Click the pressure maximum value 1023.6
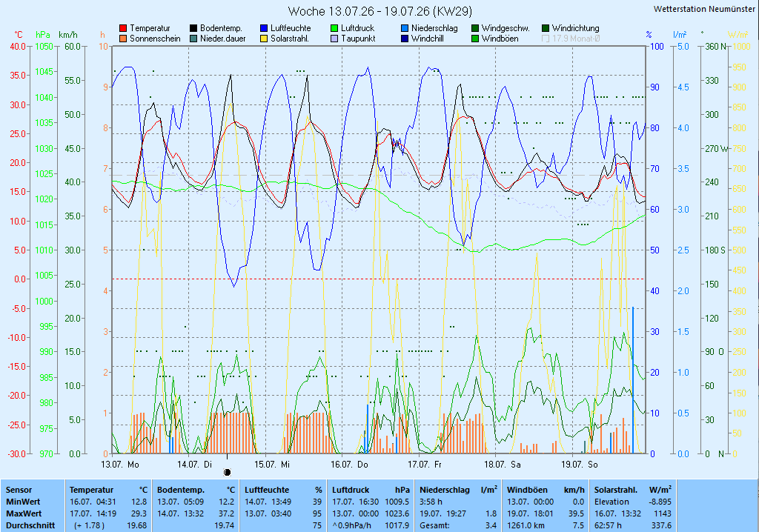Image resolution: width=759 pixels, height=532 pixels. click(397, 513)
